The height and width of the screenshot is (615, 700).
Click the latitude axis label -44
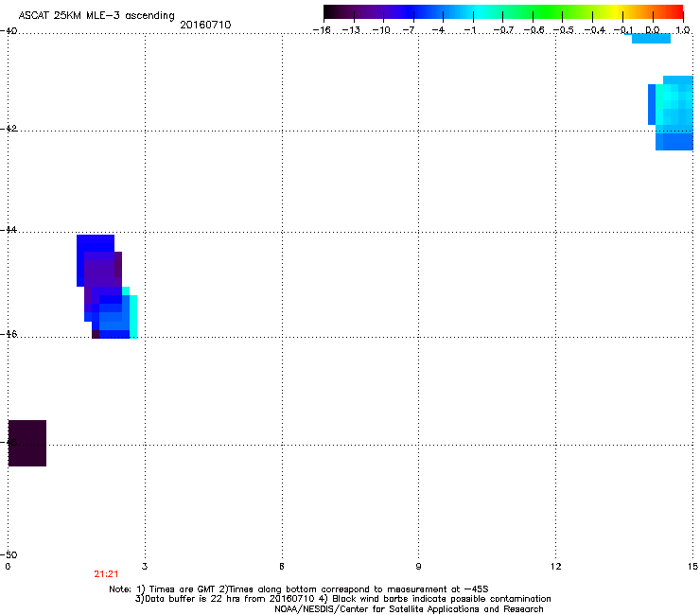9,230
